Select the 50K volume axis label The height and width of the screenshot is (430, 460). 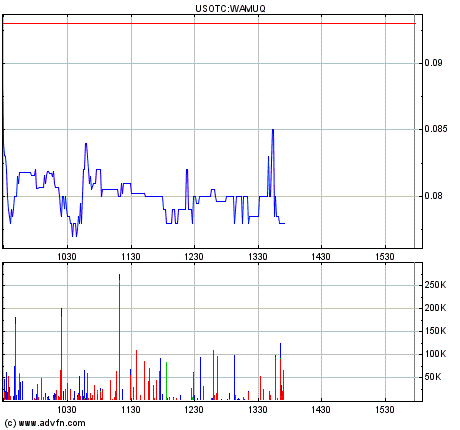click(x=433, y=377)
